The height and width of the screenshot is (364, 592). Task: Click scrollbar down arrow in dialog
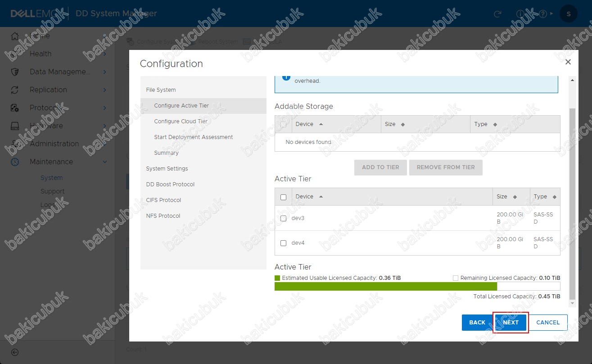(x=572, y=304)
